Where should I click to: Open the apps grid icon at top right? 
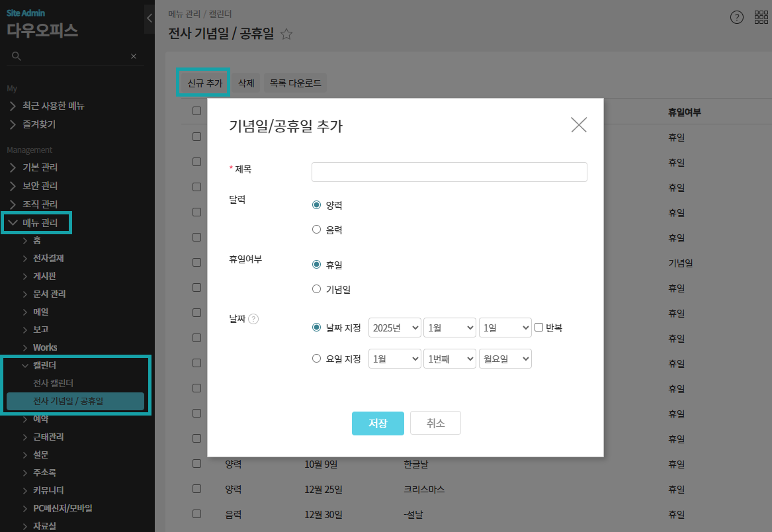(x=761, y=18)
